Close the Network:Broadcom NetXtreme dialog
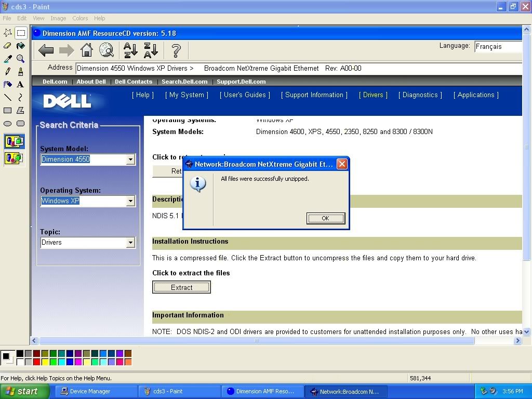The image size is (532, 399). (x=342, y=164)
